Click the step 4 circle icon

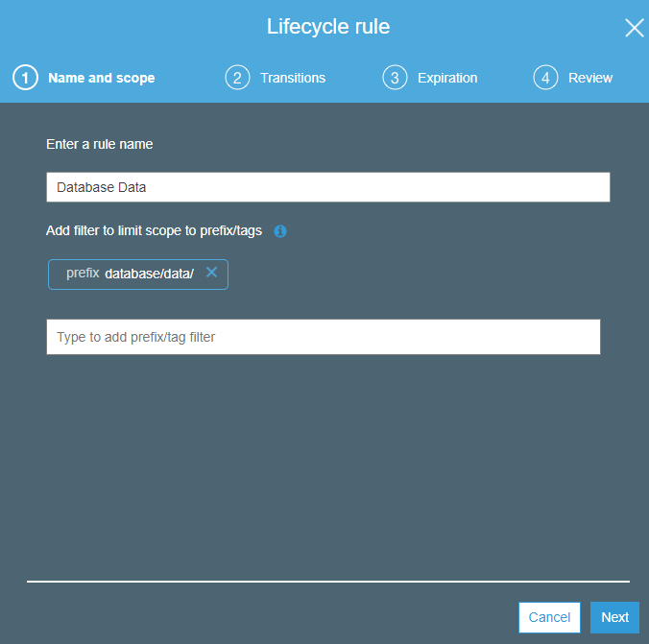coord(545,78)
